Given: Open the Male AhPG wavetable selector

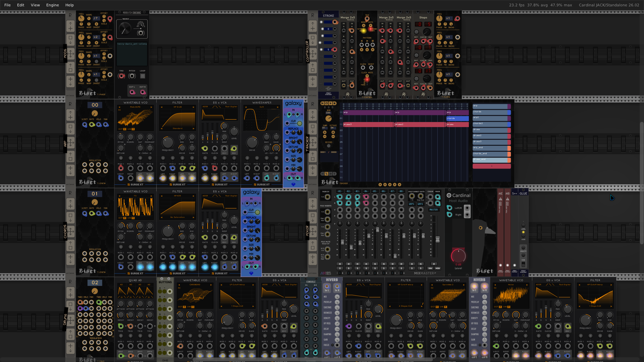Looking at the screenshot, I should tap(135, 107).
